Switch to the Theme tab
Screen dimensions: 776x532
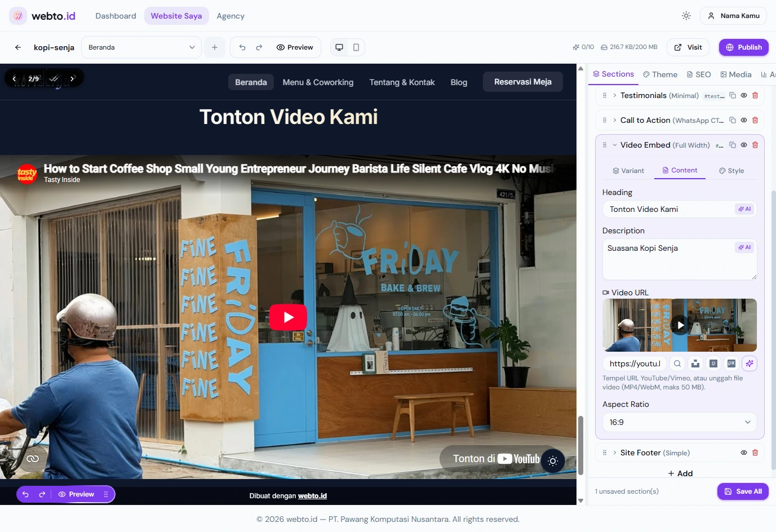click(x=660, y=74)
